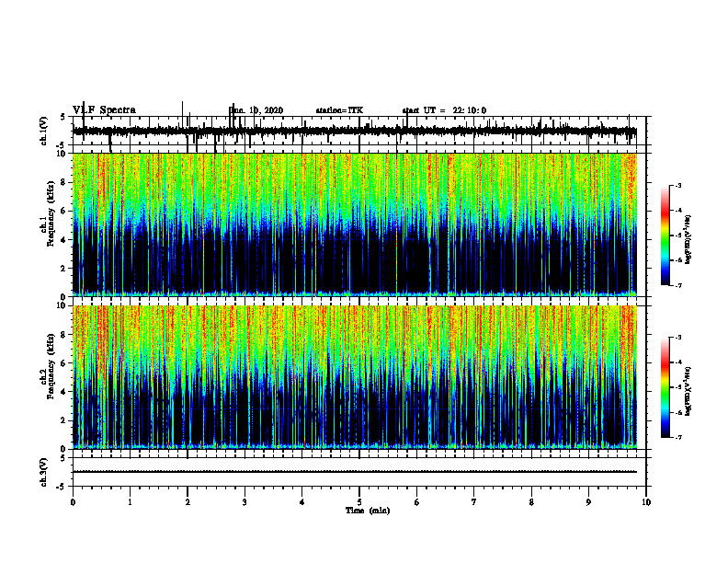Screen dimensions: 728x563
Task: Click the "4" minute tick label
Action: coord(302,502)
